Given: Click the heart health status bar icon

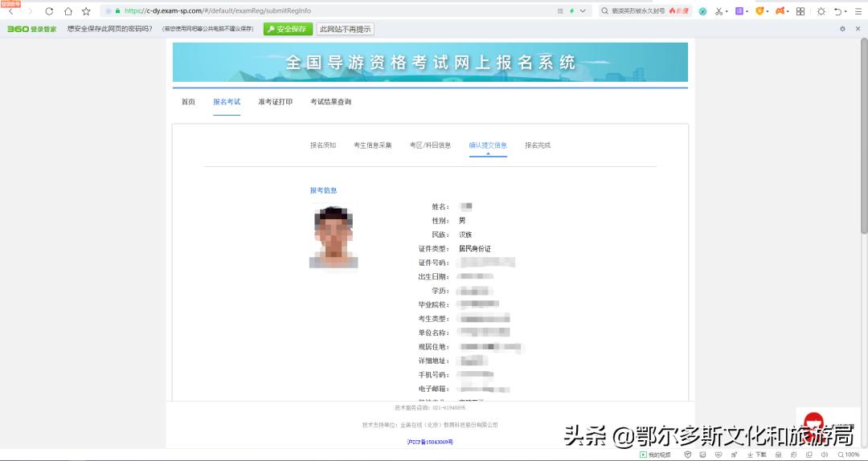Looking at the screenshot, I should click(x=718, y=455).
